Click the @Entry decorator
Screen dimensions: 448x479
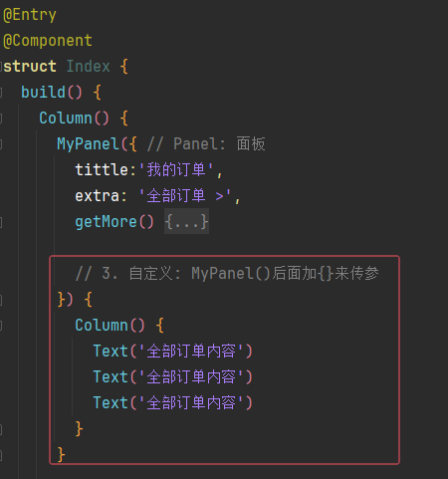pyautogui.click(x=30, y=15)
